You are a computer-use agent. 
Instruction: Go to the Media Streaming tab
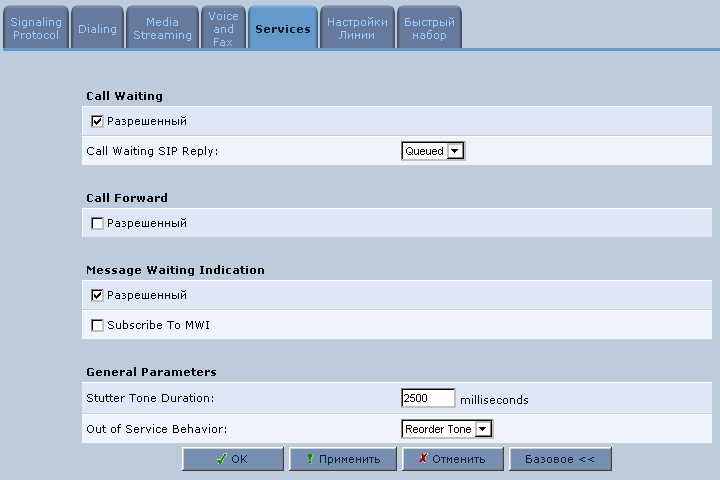pos(162,28)
